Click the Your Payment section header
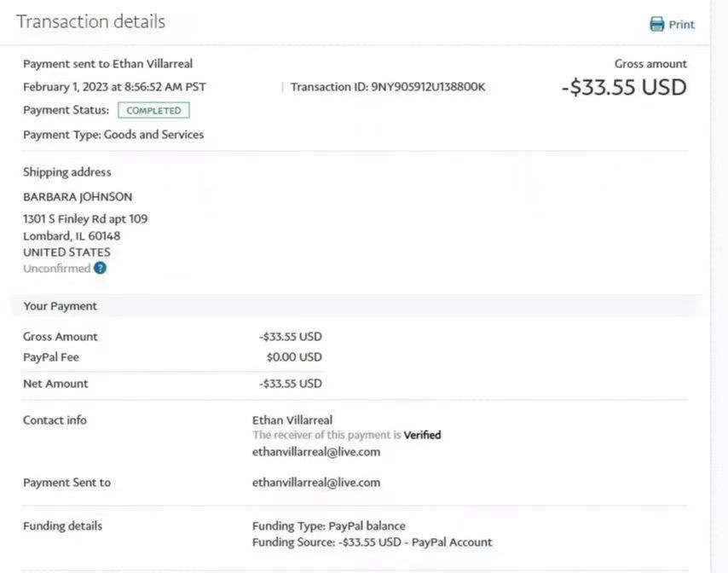Image resolution: width=728 pixels, height=573 pixels. [60, 305]
